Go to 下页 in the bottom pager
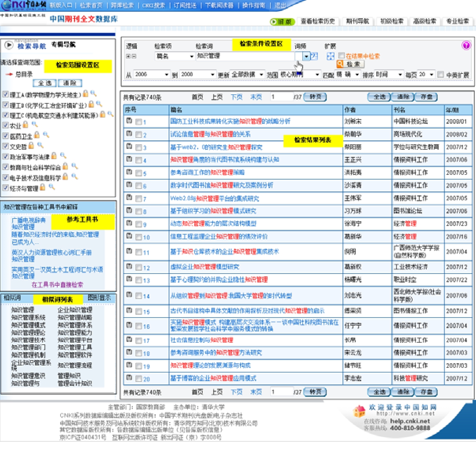 pos(237,392)
